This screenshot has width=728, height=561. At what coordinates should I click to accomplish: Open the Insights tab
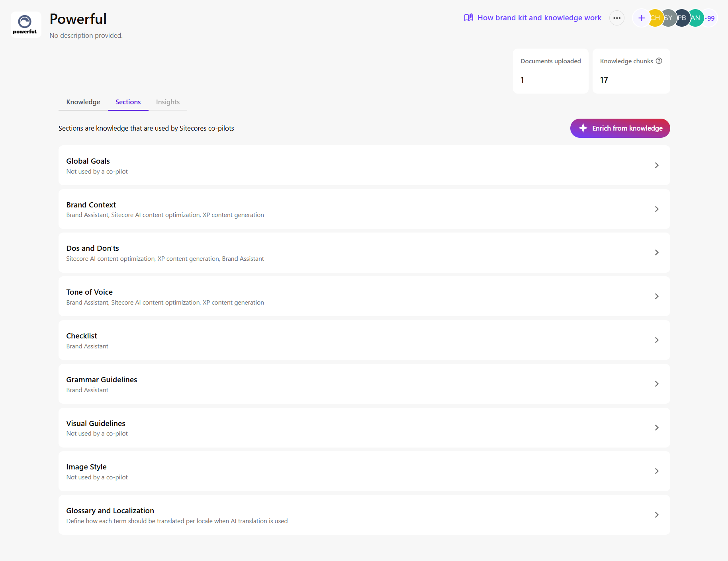[x=168, y=102]
